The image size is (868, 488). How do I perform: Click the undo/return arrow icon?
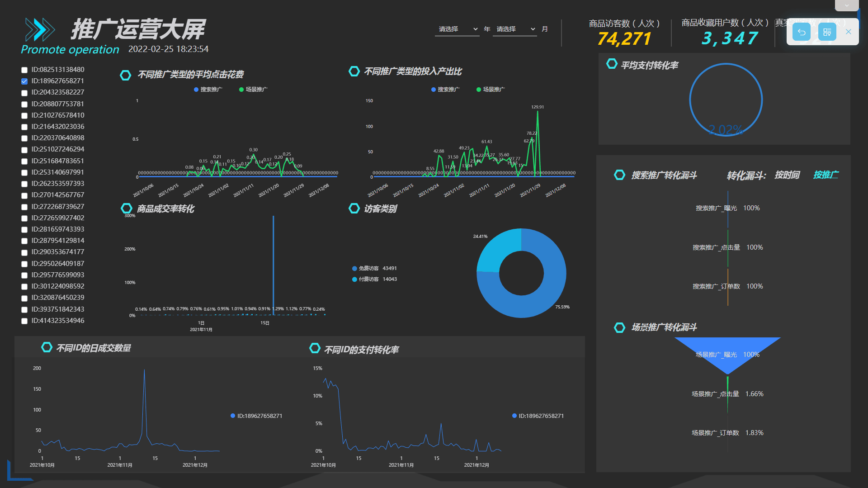point(802,32)
